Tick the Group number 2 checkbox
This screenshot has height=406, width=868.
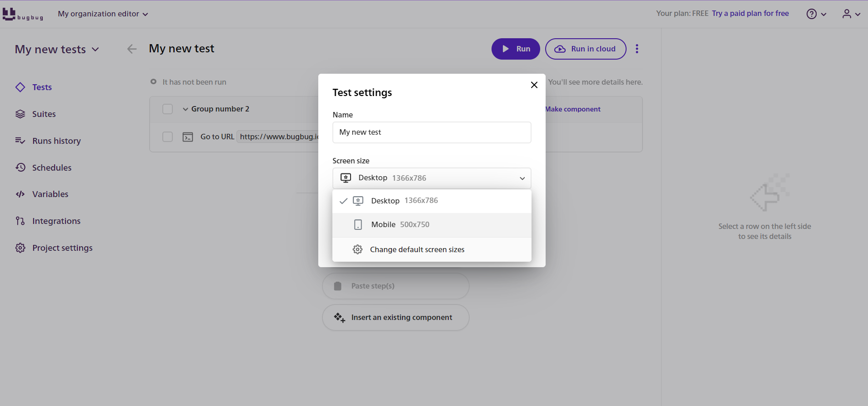click(167, 109)
